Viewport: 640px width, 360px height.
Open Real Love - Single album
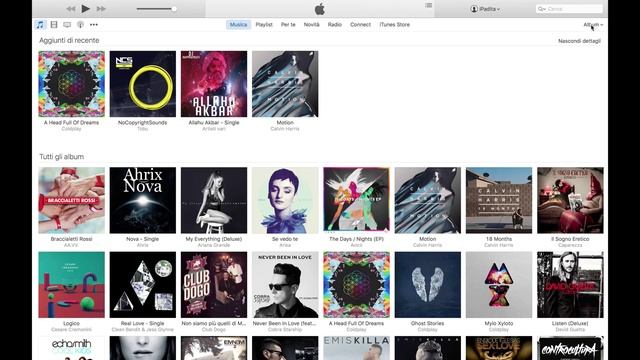143,284
